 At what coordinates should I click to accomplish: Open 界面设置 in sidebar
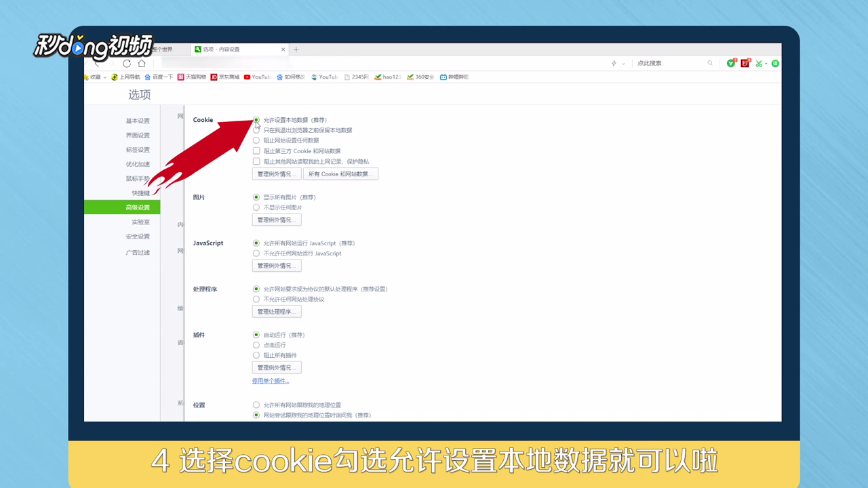click(x=138, y=136)
